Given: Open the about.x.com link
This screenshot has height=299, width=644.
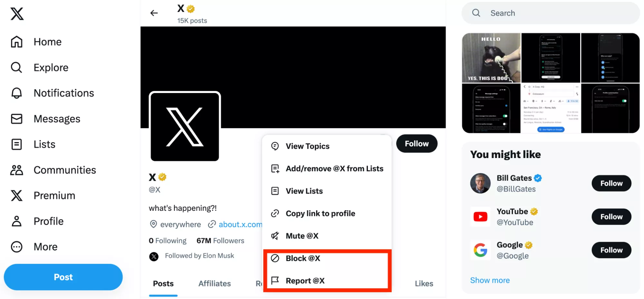Looking at the screenshot, I should point(240,224).
